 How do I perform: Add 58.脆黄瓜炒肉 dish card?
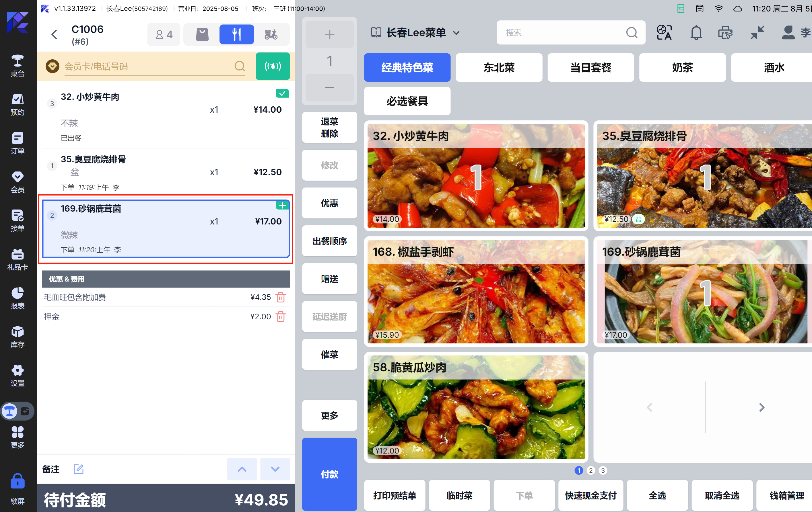[476, 407]
